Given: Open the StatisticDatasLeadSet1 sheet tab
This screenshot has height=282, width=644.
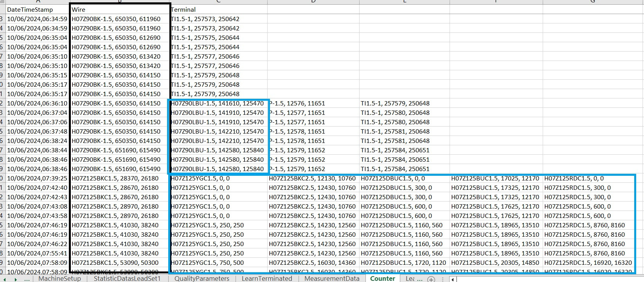Looking at the screenshot, I should pyautogui.click(x=127, y=278).
